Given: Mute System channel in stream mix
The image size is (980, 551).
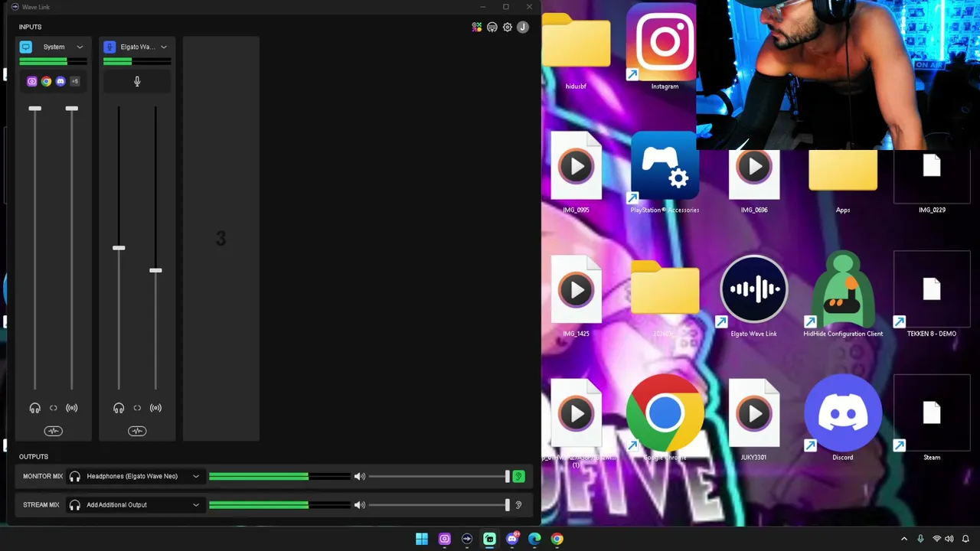Looking at the screenshot, I should (x=72, y=408).
